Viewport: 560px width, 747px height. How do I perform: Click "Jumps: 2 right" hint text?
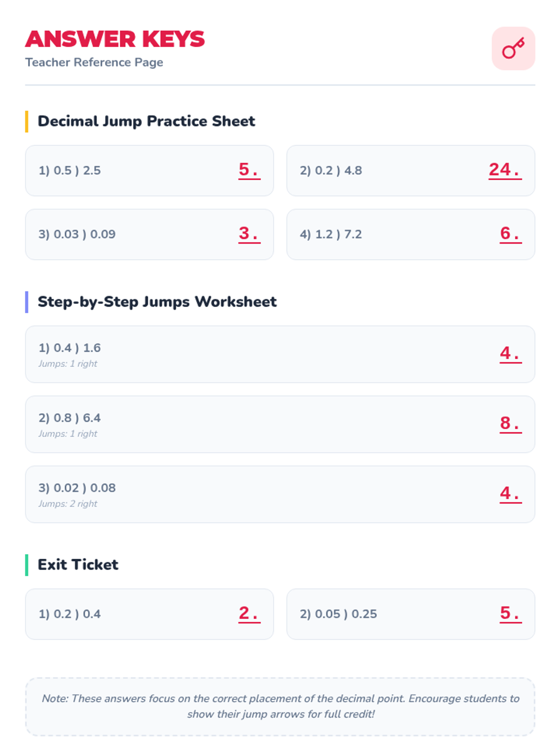point(68,504)
